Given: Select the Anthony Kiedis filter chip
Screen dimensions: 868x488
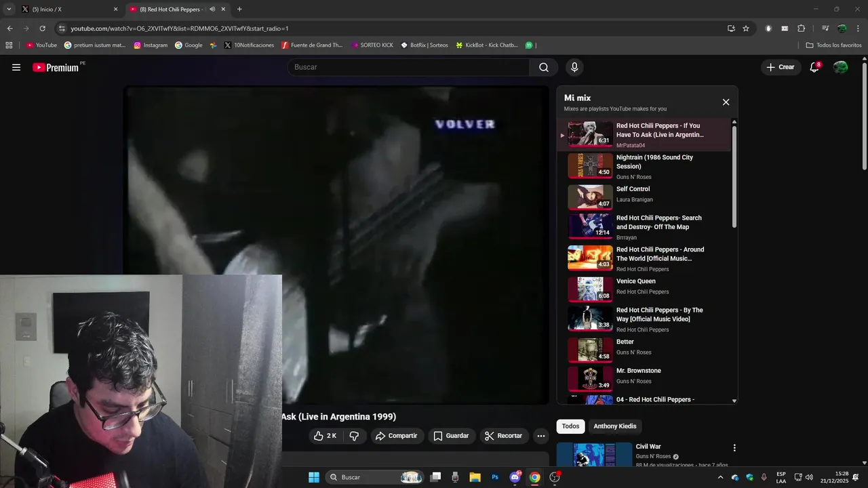Looking at the screenshot, I should coord(615,426).
